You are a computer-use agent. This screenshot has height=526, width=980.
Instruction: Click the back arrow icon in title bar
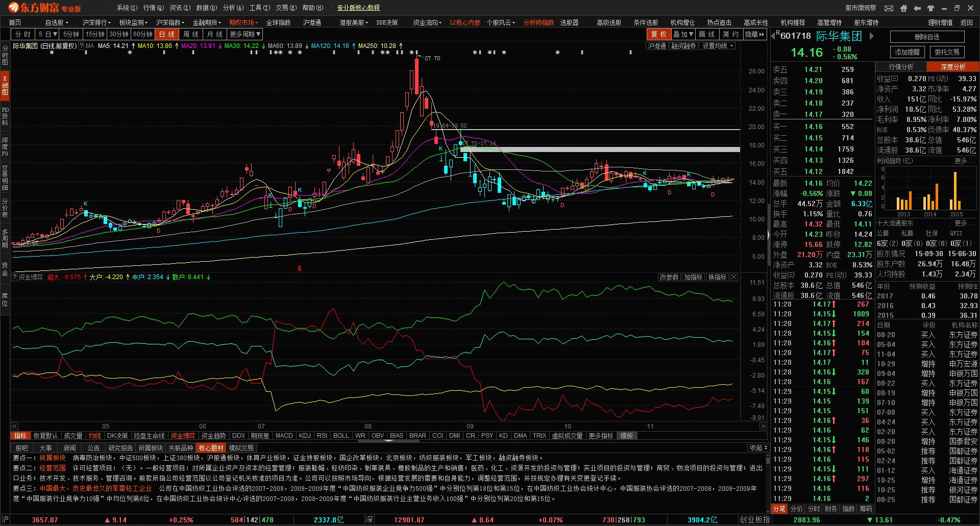(x=917, y=8)
